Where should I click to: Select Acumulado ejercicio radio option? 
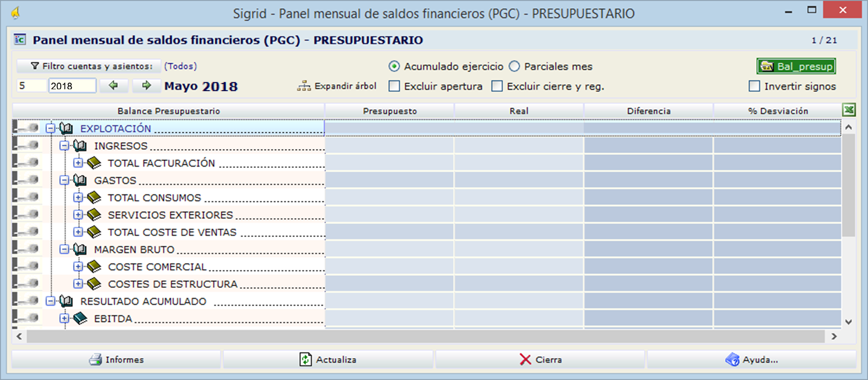394,66
